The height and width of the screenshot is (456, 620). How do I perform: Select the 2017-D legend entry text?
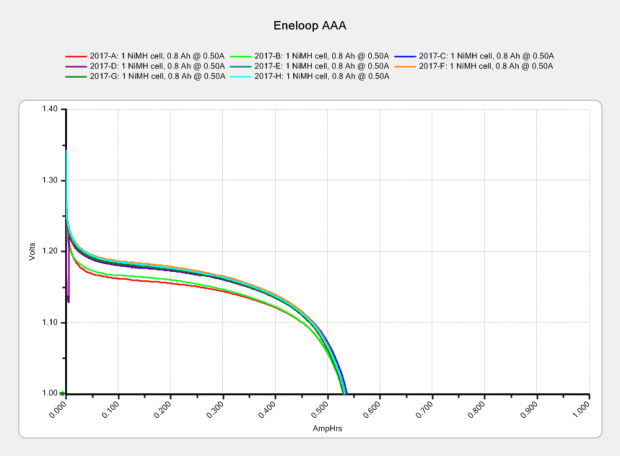[x=157, y=66]
